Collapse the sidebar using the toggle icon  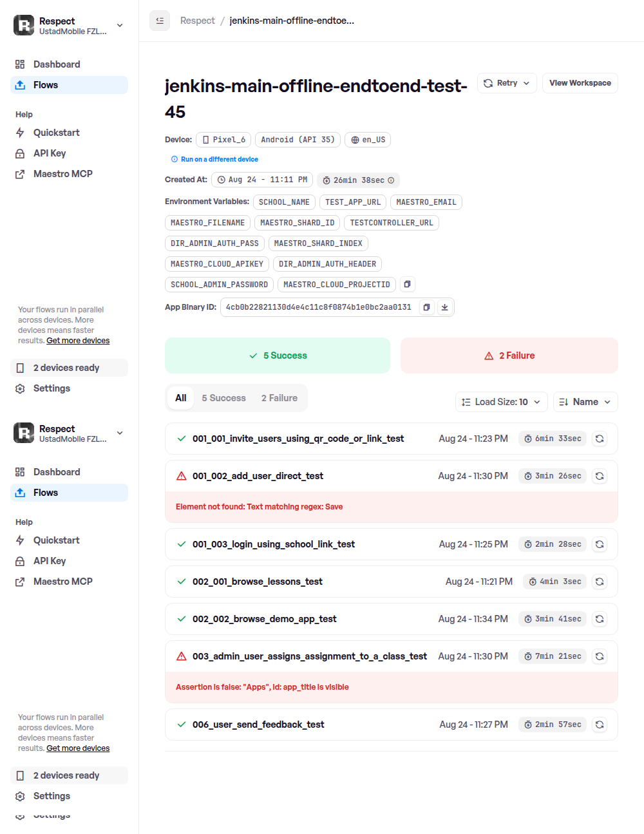[x=160, y=21]
